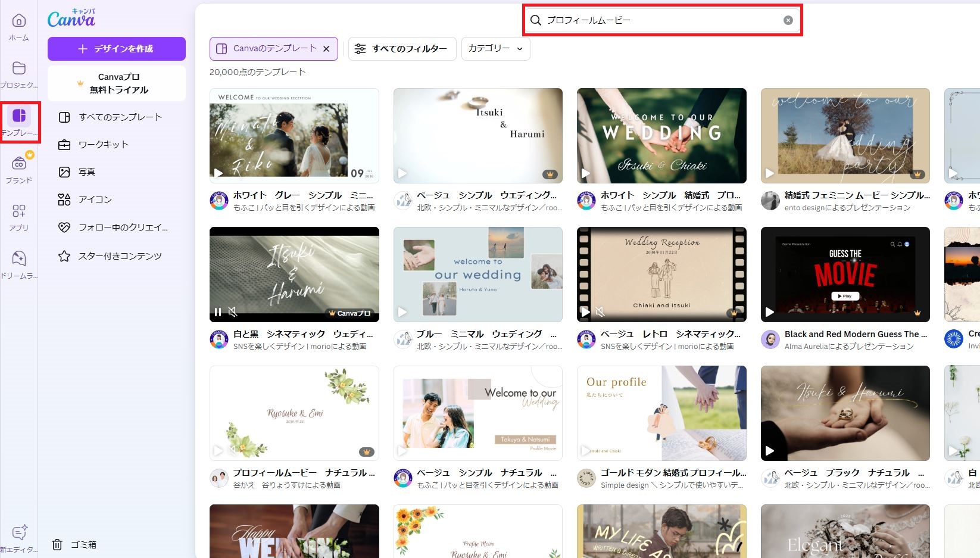Image resolution: width=980 pixels, height=558 pixels.
Task: Pause the 白と黒 シネマティック video preview
Action: 217,311
